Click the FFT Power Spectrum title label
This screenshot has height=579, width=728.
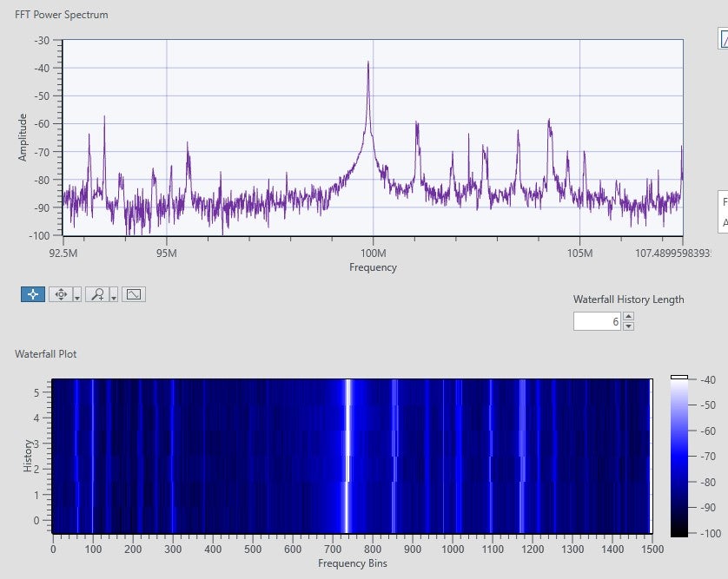(60, 14)
